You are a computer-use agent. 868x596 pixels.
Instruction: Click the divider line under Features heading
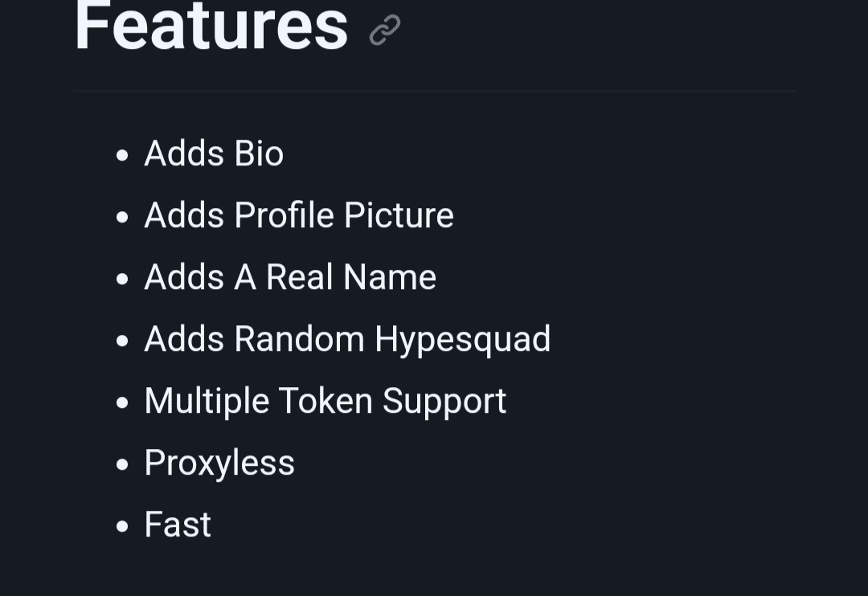[434, 92]
